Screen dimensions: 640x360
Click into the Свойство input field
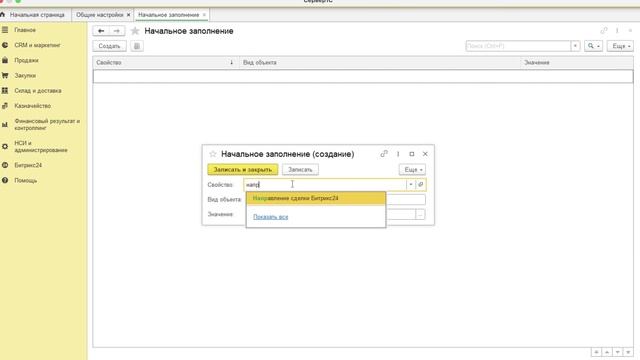click(325, 184)
